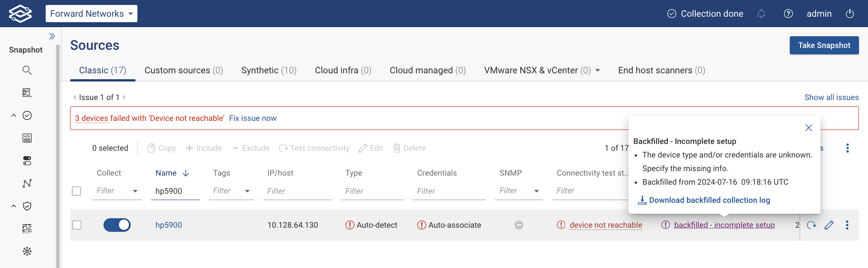
Task: Check the hp5900 row checkbox
Action: 77,225
